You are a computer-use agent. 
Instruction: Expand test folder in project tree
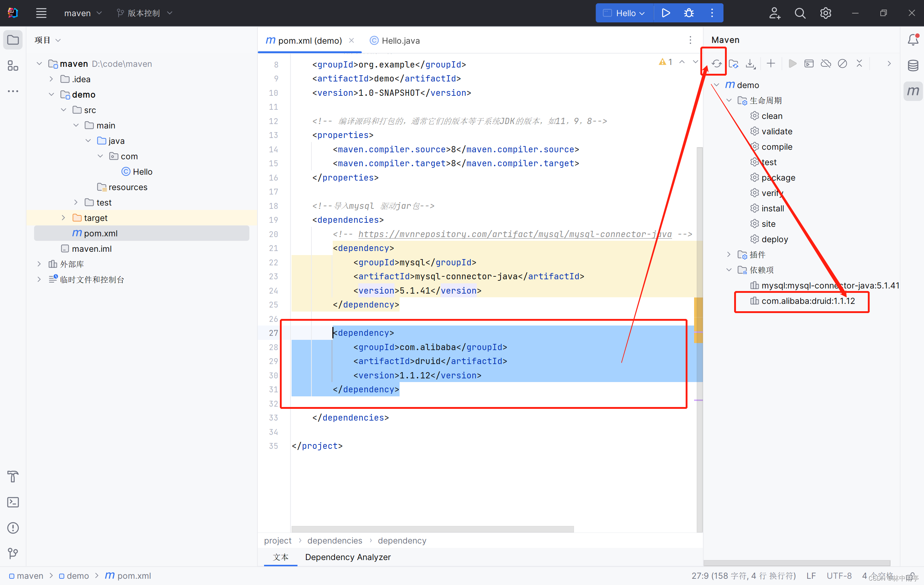(76, 202)
